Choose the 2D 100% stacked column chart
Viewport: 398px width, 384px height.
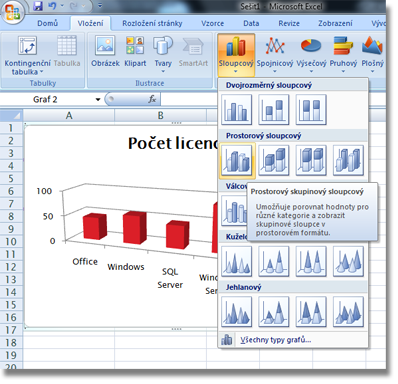pos(311,110)
